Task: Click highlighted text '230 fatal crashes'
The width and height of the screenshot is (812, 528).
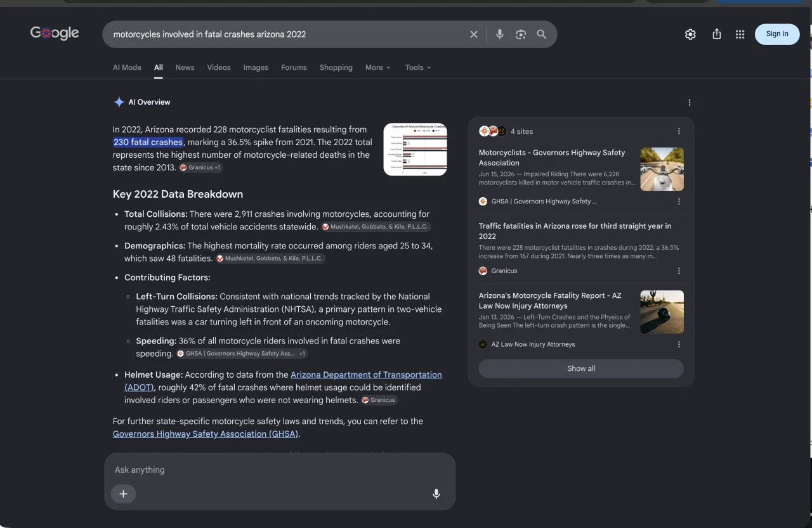Action: pos(148,142)
